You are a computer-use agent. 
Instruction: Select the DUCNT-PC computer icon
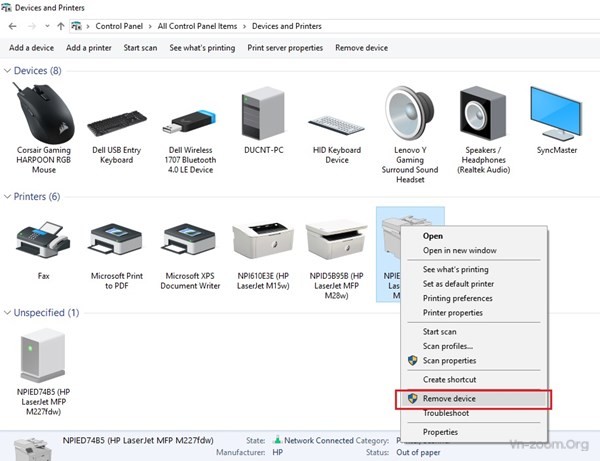point(263,113)
